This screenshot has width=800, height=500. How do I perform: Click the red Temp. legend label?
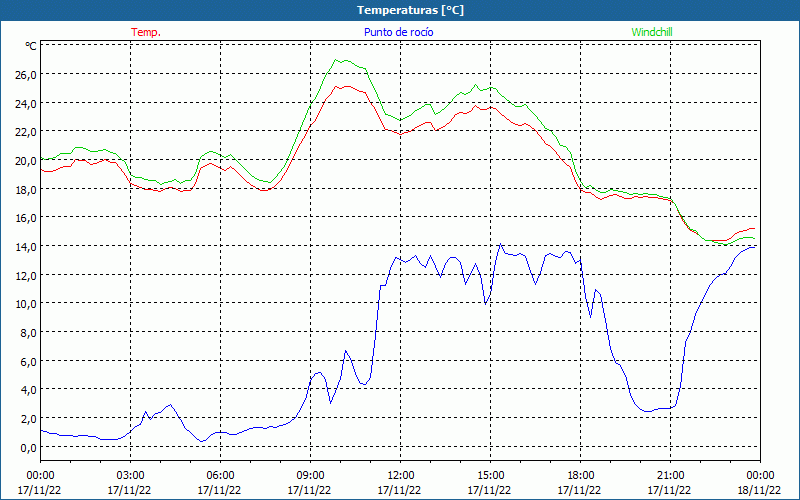tap(146, 32)
